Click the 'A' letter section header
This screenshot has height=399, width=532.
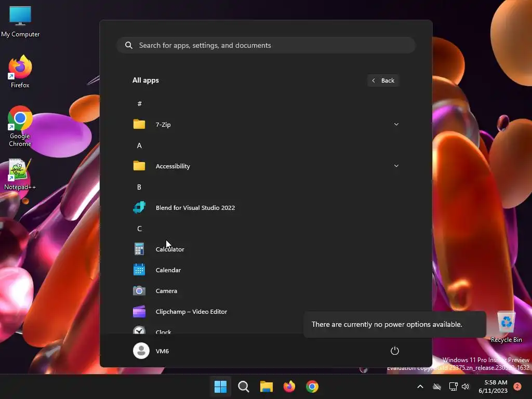pos(139,145)
